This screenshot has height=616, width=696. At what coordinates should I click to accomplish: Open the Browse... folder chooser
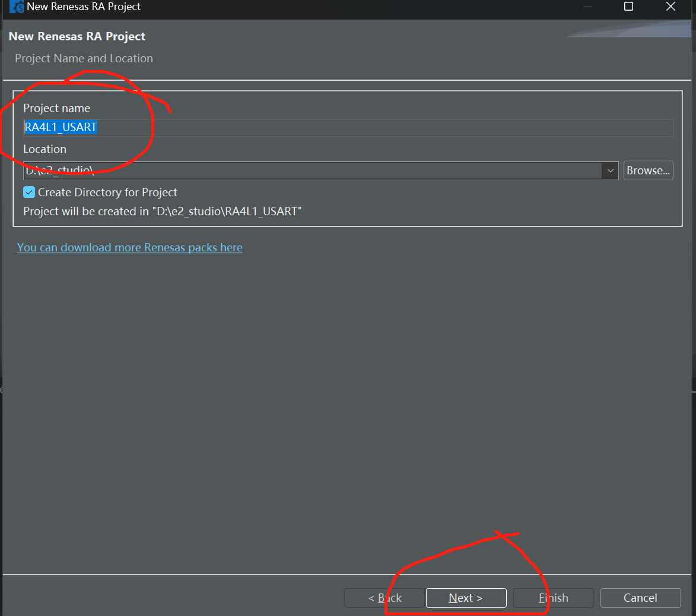648,170
